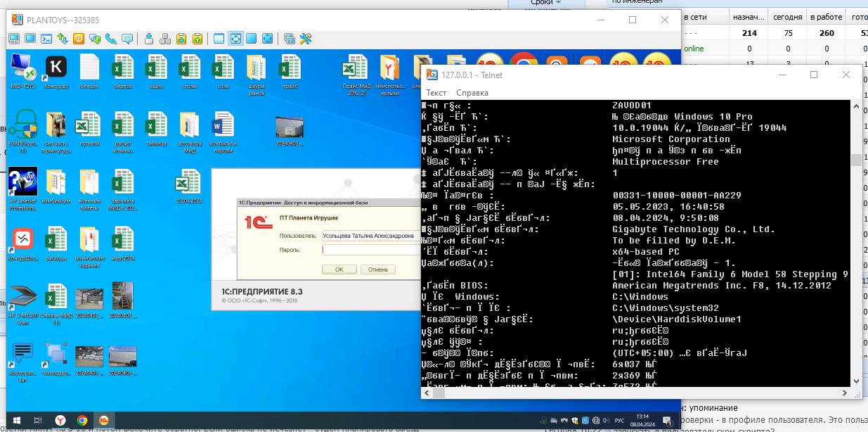Open the Пользователь combo box in 1C login
Image resolution: width=868 pixels, height=432 pixels.
tap(369, 236)
